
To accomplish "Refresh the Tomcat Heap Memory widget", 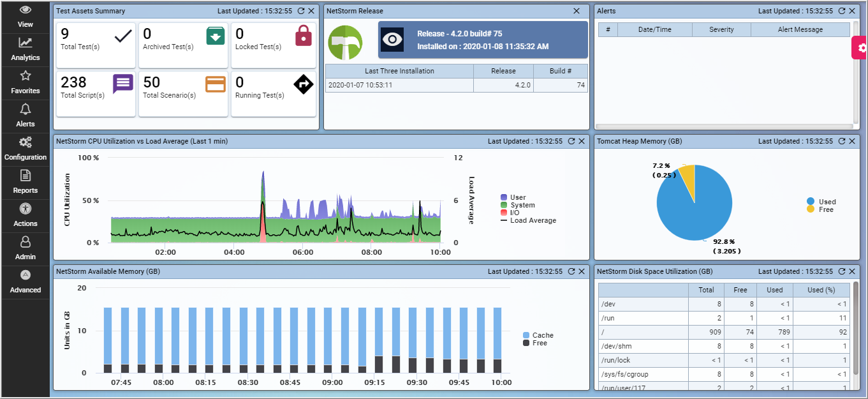I will coord(842,141).
